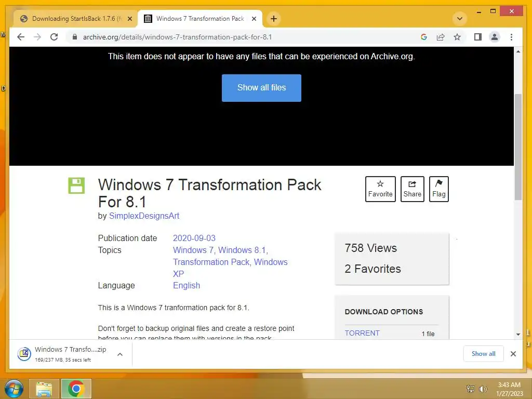
Task: Click the vertical scrollbar thumb
Action: coord(518,147)
